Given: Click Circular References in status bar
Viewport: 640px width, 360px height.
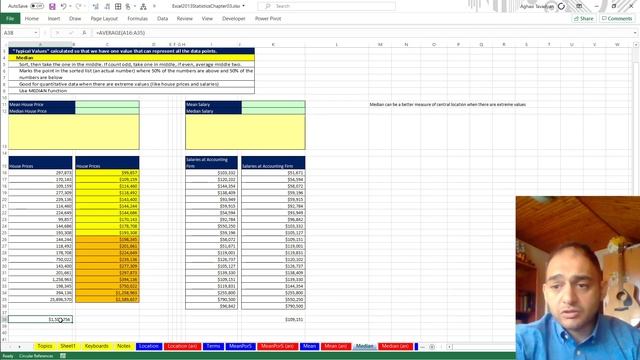Looking at the screenshot, I should [x=36, y=356].
